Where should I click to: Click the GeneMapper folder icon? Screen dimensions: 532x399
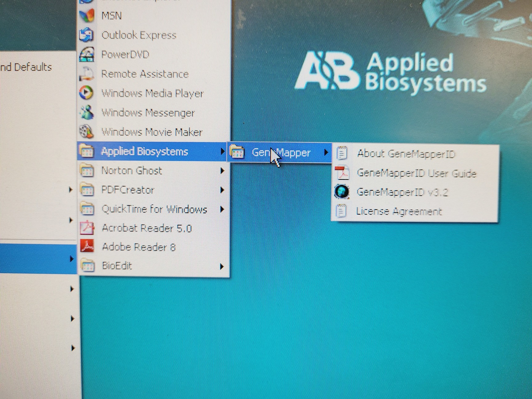tap(237, 152)
